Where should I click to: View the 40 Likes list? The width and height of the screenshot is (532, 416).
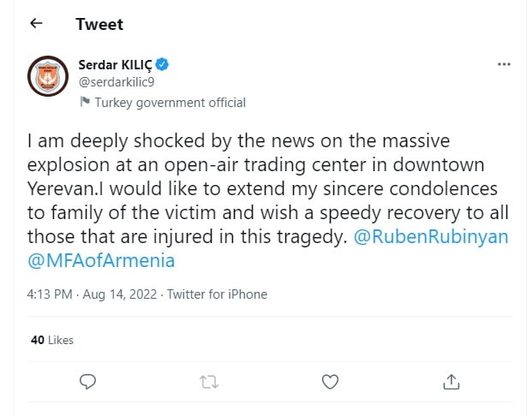(x=52, y=340)
